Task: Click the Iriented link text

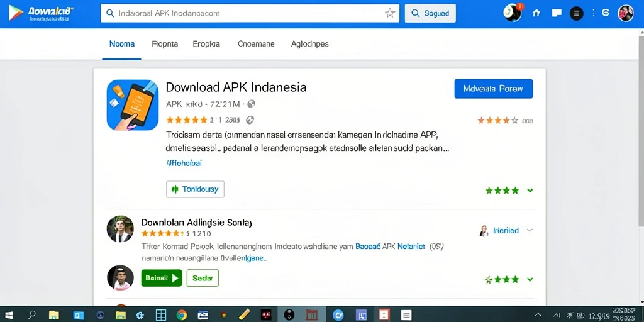Action: 506,230
